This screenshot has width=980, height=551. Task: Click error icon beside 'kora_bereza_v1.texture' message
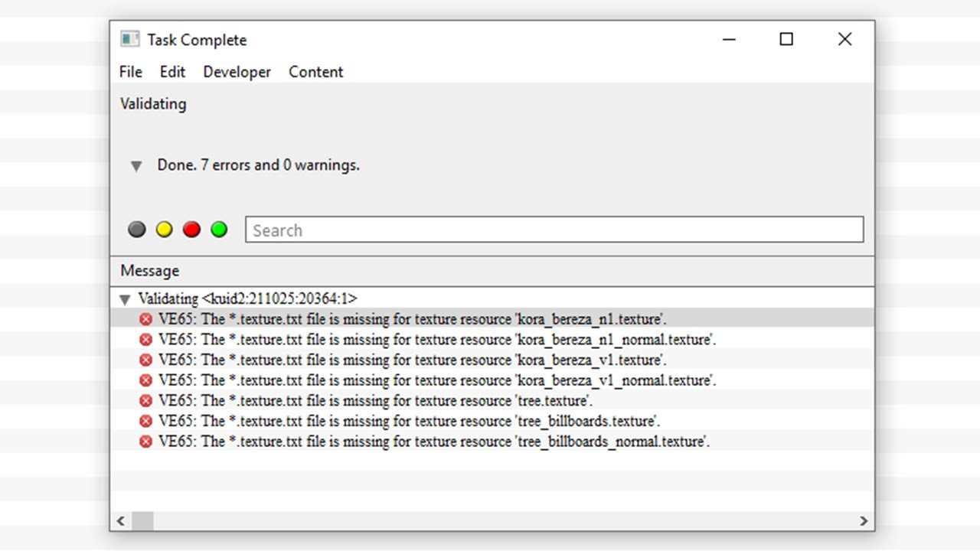pyautogui.click(x=145, y=360)
